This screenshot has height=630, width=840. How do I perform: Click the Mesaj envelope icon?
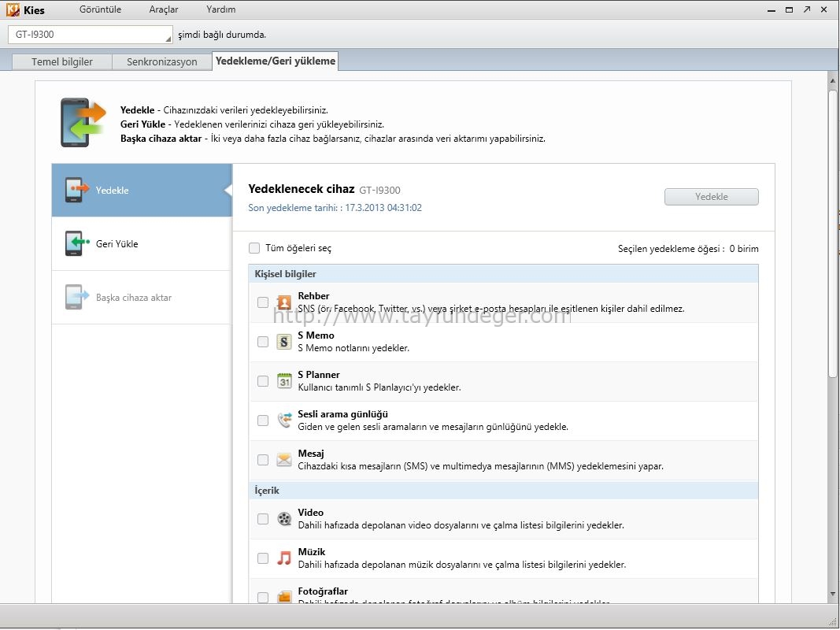[284, 460]
